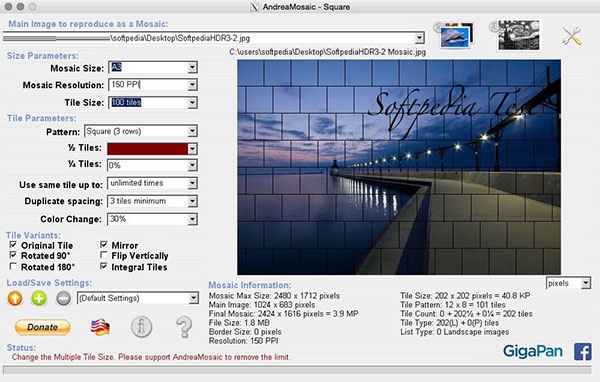Uncheck the Mirror tile variant
Image resolution: width=600 pixels, height=382 pixels.
[x=103, y=244]
